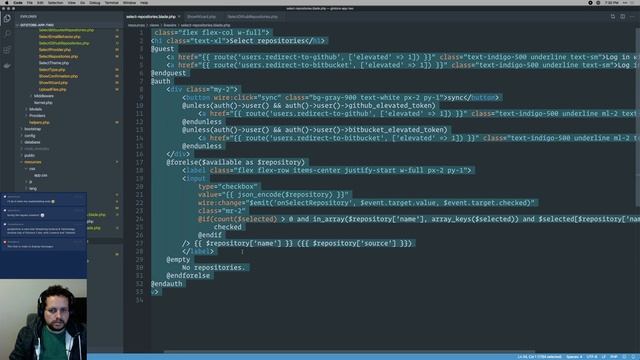
Task: Open app.css in the explorer
Action: point(41,176)
